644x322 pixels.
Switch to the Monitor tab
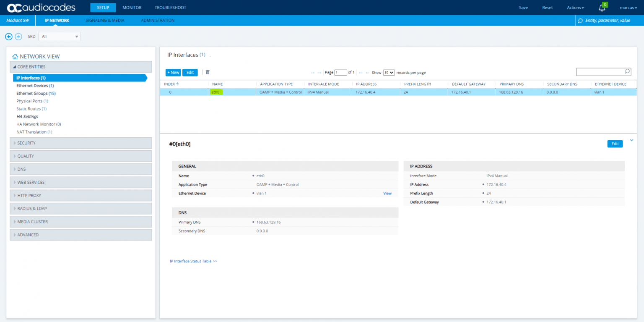point(132,8)
